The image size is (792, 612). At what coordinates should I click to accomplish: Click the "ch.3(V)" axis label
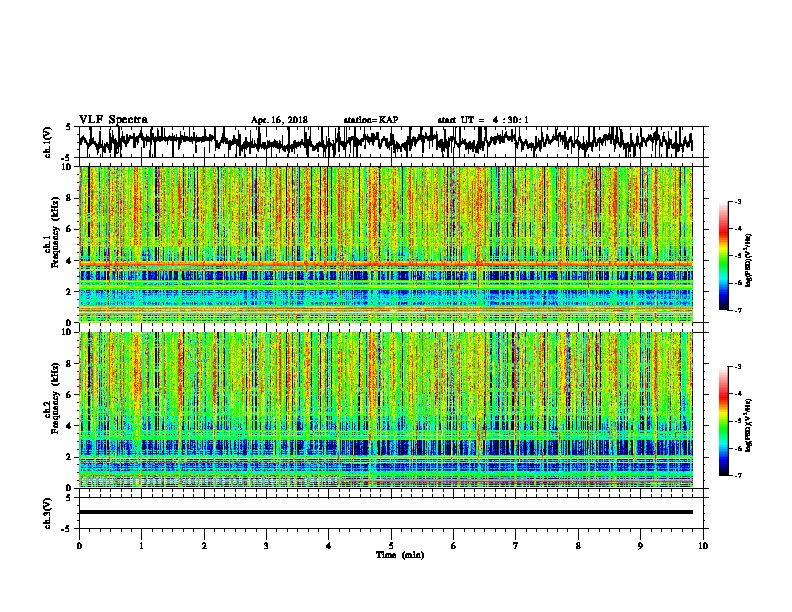pos(48,513)
